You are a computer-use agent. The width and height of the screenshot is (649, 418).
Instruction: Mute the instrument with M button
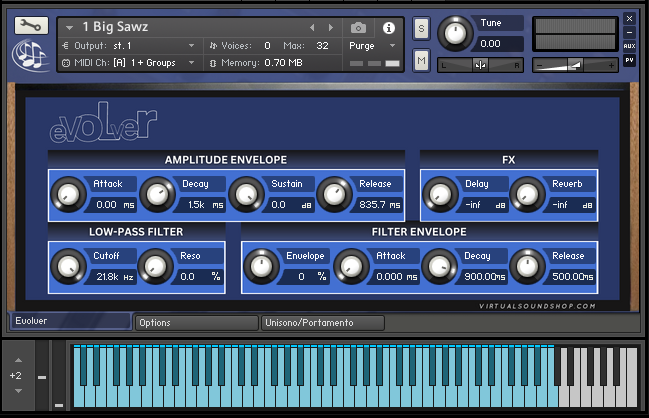click(421, 62)
